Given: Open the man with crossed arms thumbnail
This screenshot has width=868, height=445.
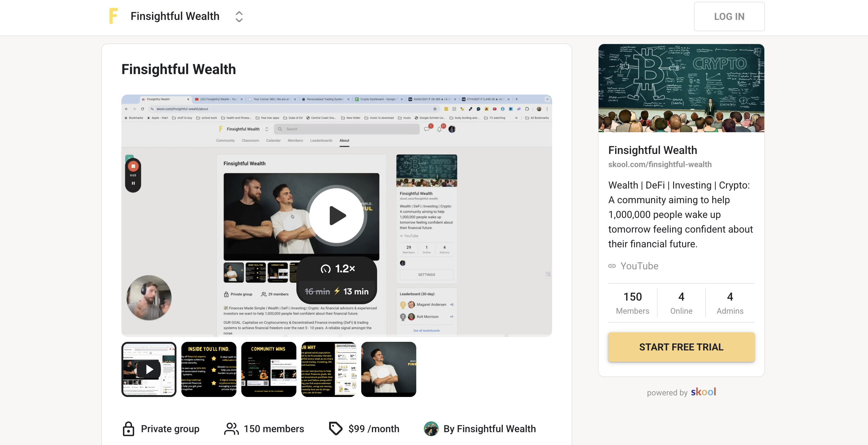Looking at the screenshot, I should tap(388, 369).
